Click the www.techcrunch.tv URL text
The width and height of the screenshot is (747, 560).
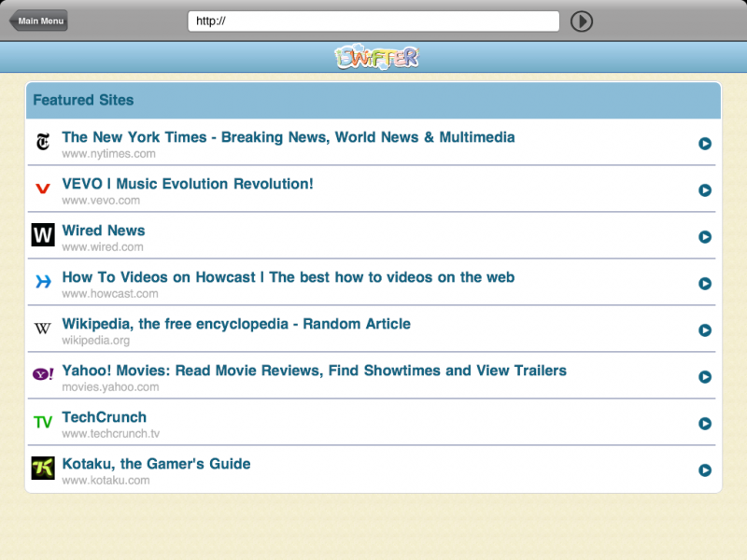click(111, 434)
